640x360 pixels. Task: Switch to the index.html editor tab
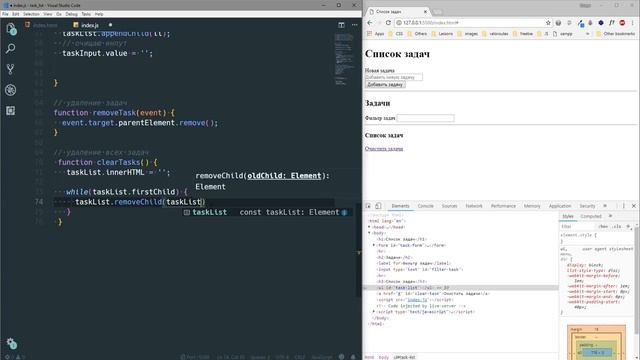click(42, 25)
